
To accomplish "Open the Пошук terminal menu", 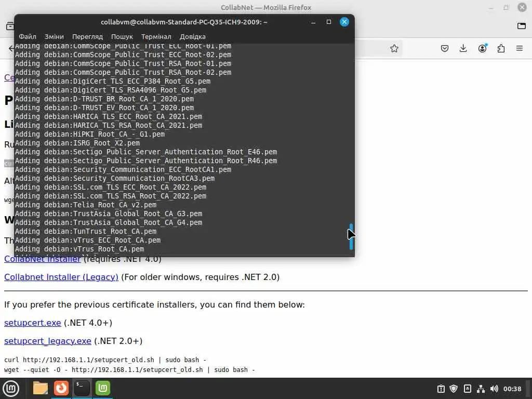I will [x=122, y=37].
